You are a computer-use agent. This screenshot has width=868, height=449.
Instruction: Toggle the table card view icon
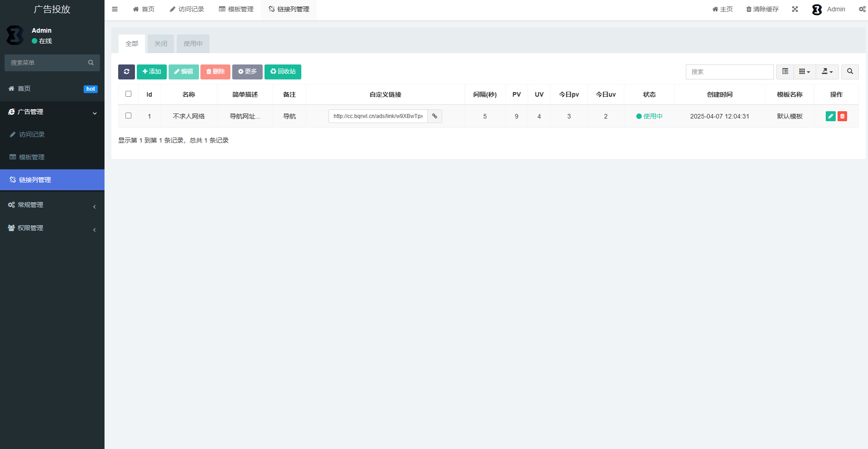coord(785,72)
